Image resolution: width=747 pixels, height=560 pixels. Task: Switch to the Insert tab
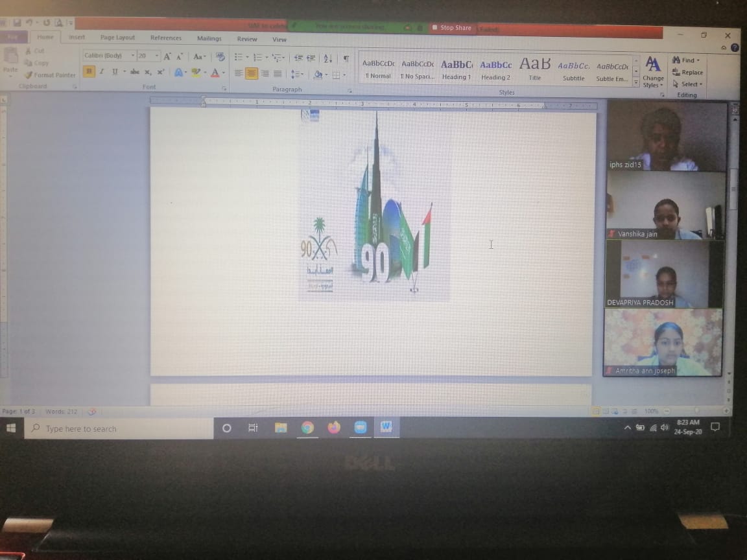coord(77,37)
